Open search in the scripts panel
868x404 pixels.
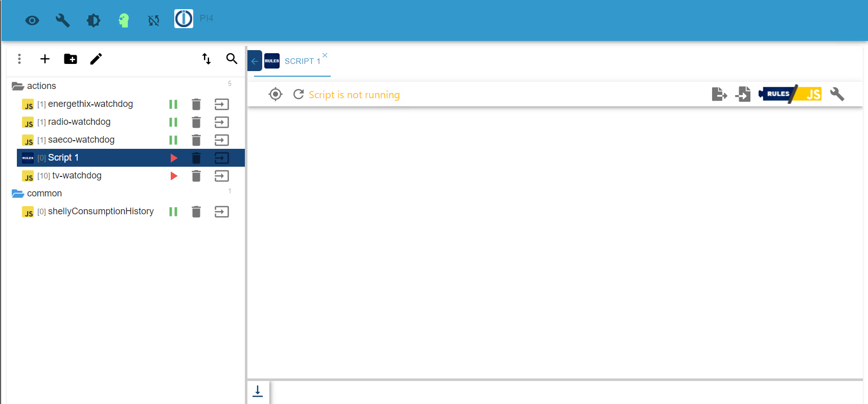(x=232, y=59)
